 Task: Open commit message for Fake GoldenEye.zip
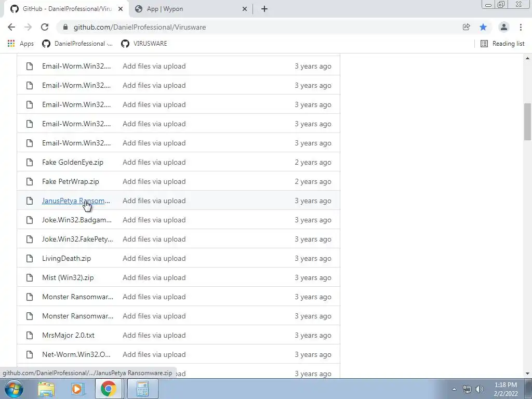tap(154, 162)
